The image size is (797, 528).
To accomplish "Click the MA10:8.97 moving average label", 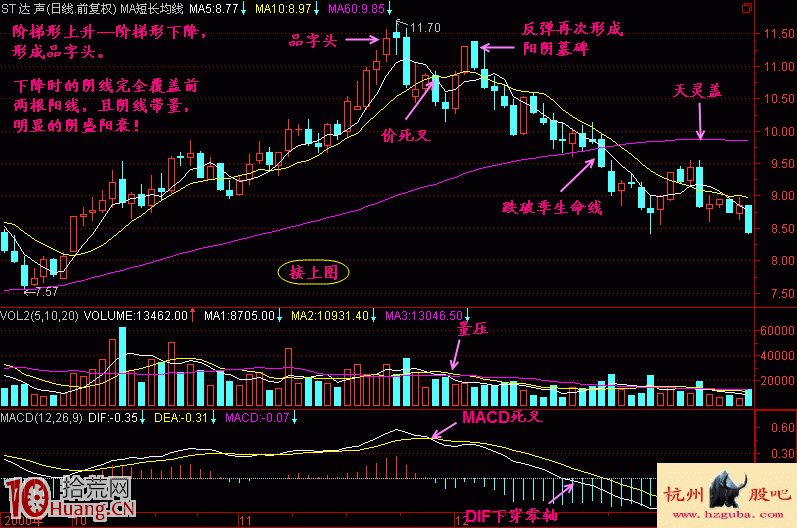I will click(283, 8).
